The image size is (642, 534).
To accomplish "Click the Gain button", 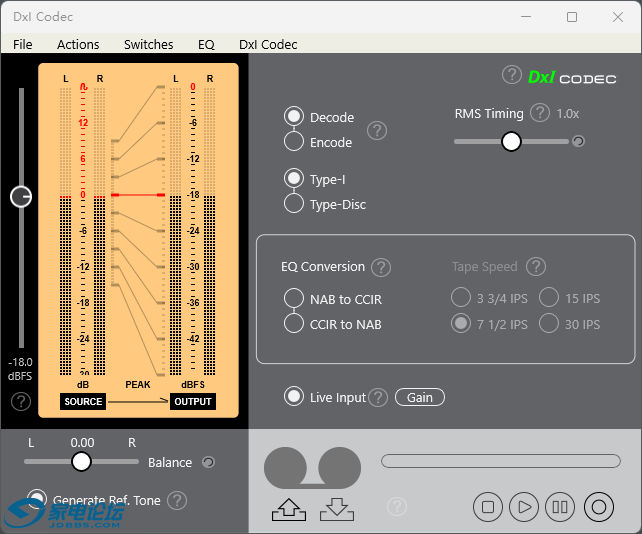I will click(420, 397).
